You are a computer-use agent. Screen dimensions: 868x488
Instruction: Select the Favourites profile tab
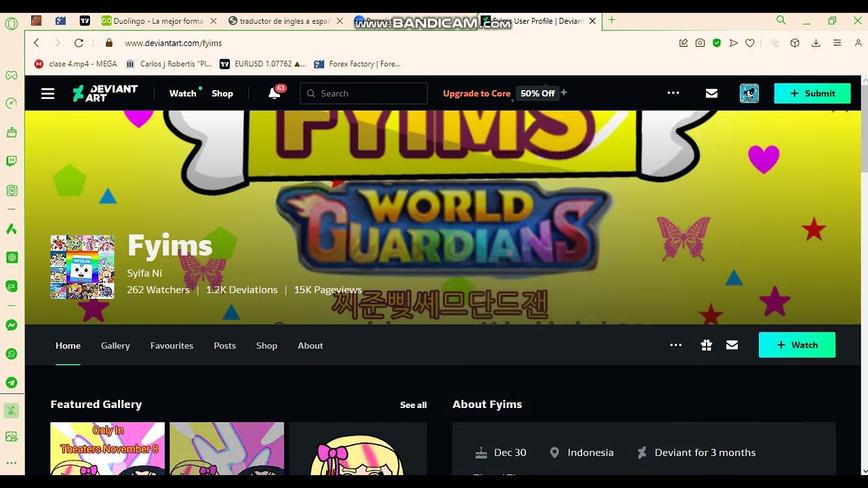coord(172,346)
